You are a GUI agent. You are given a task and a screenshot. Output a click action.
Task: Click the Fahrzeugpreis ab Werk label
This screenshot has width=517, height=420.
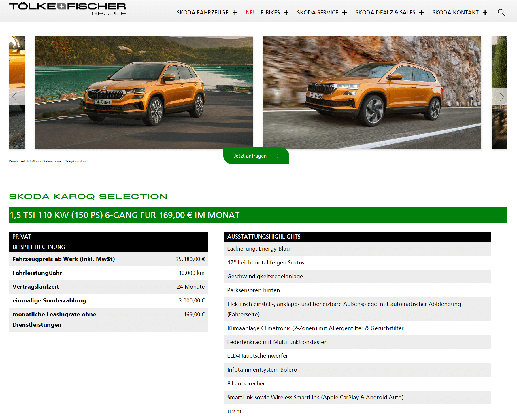coord(64,259)
